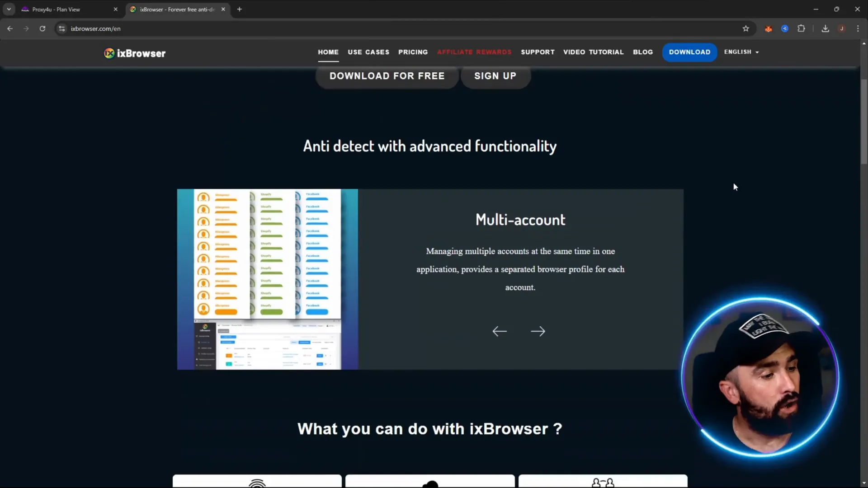Click the Multi-account heading
868x488 pixels.
(520, 220)
